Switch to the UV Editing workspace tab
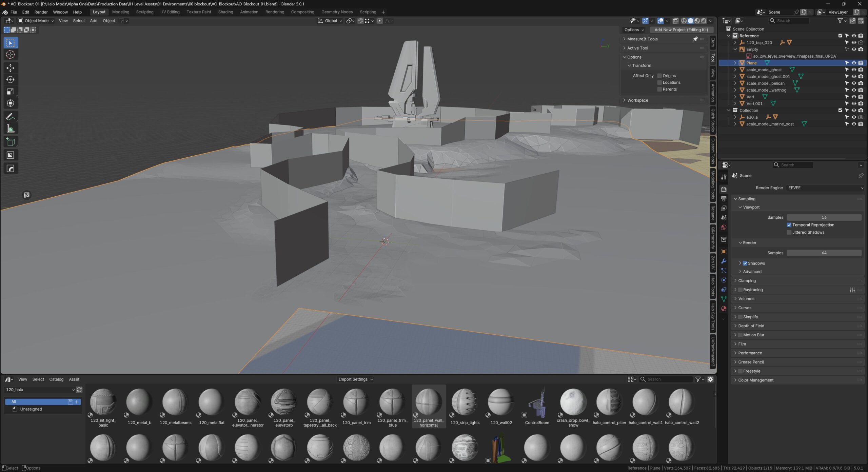The width and height of the screenshot is (868, 472). pyautogui.click(x=170, y=12)
